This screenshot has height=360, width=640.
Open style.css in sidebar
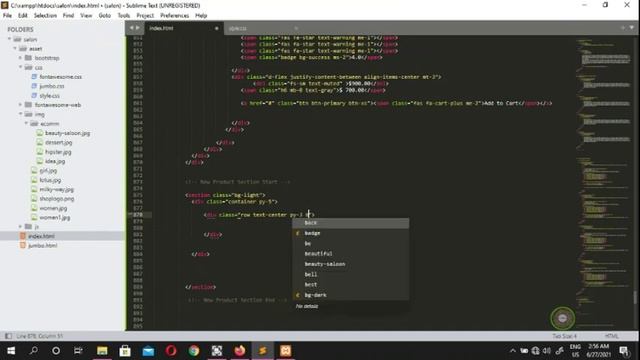(x=49, y=96)
